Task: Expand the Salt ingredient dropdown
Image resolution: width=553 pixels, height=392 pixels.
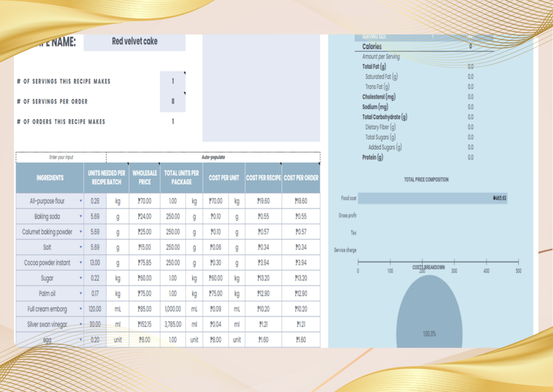Action: coord(81,247)
